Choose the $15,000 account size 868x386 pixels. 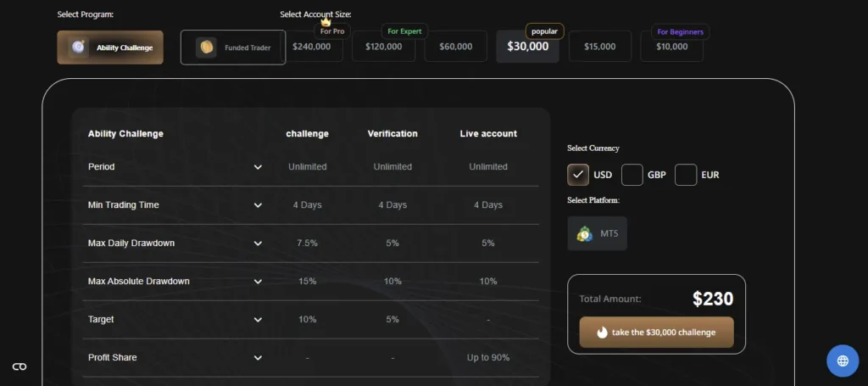tap(600, 47)
